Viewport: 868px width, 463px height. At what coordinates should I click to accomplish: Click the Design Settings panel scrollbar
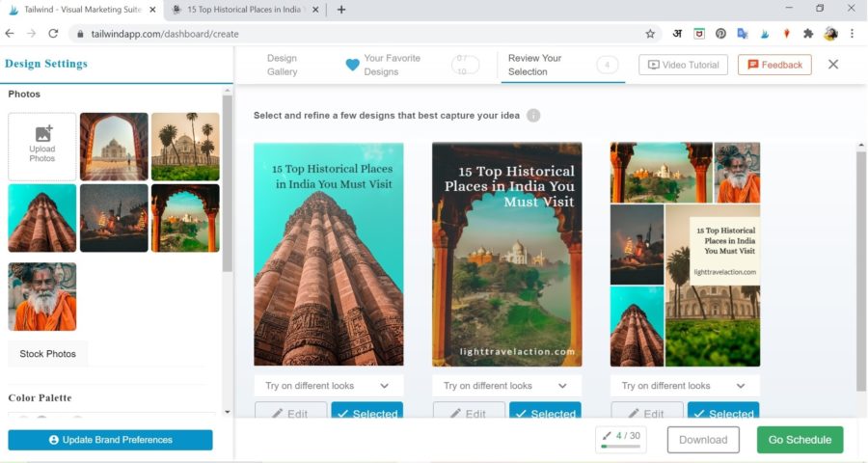pyautogui.click(x=227, y=182)
